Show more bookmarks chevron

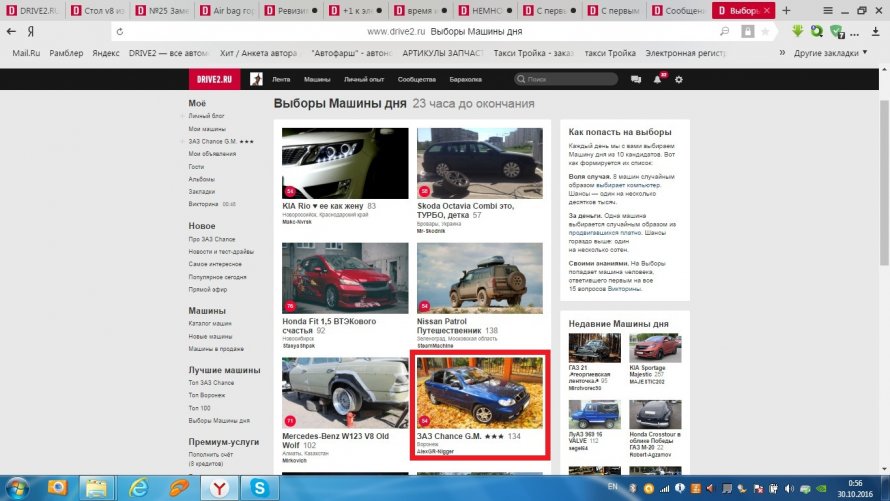(782, 52)
